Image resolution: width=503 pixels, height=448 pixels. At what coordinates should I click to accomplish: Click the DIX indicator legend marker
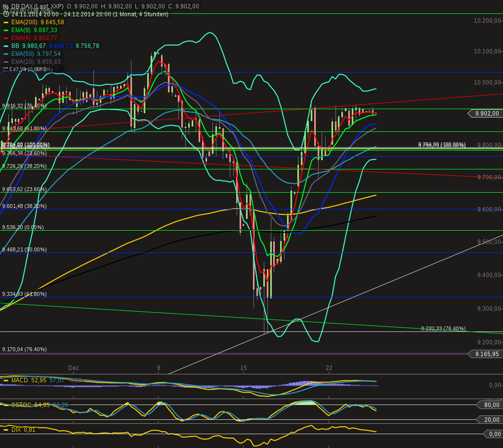click(6, 430)
